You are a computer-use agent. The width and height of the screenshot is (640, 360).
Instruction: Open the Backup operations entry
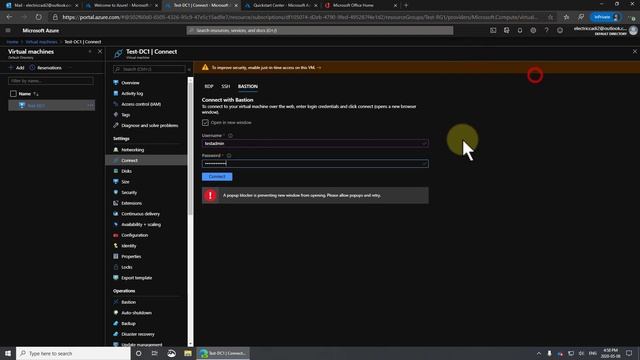point(128,323)
